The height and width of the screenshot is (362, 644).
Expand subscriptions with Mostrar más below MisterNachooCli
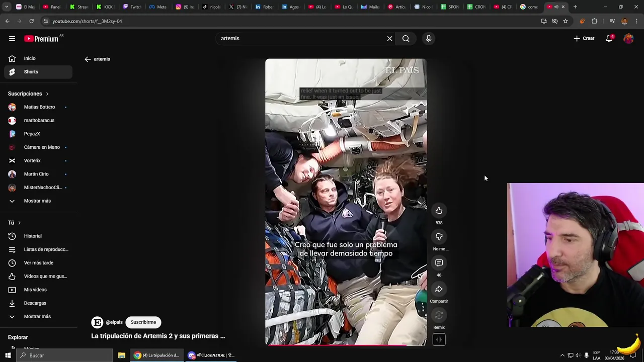[x=38, y=201]
